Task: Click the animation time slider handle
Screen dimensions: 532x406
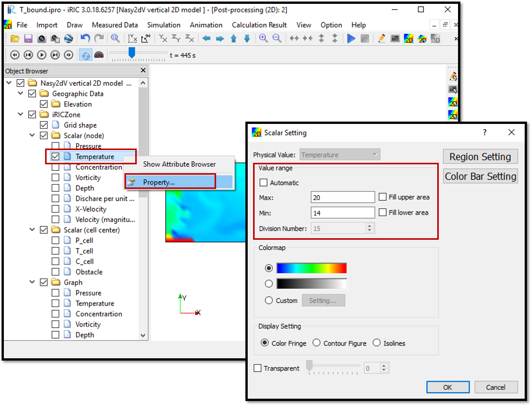Action: pyautogui.click(x=132, y=53)
